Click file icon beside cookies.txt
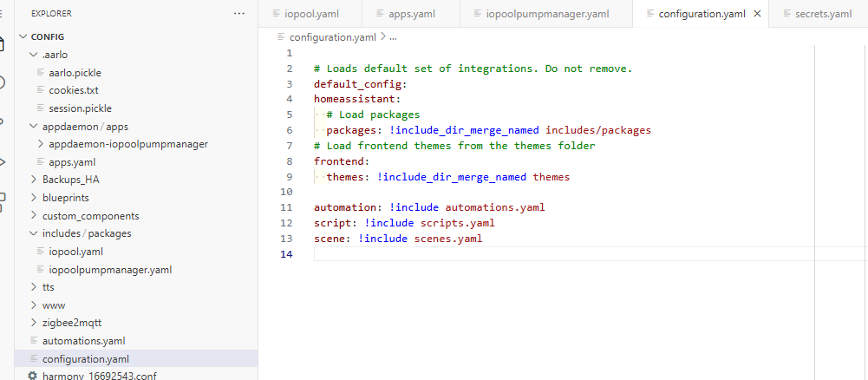Image resolution: width=868 pixels, height=380 pixels. 41,89
